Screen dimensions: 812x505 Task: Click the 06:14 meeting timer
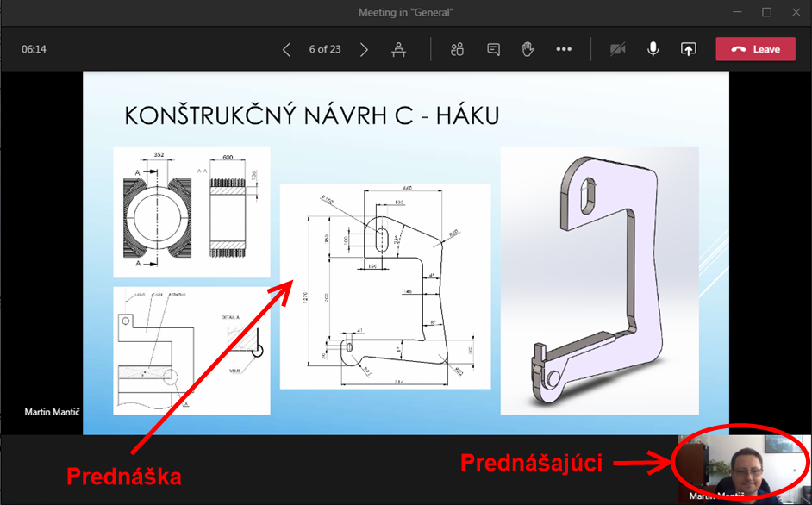[x=34, y=50]
